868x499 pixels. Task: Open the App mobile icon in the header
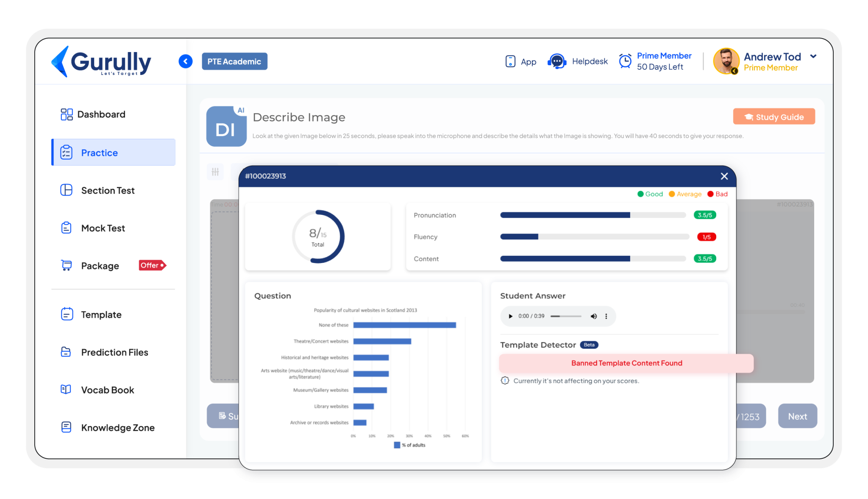[x=511, y=61]
